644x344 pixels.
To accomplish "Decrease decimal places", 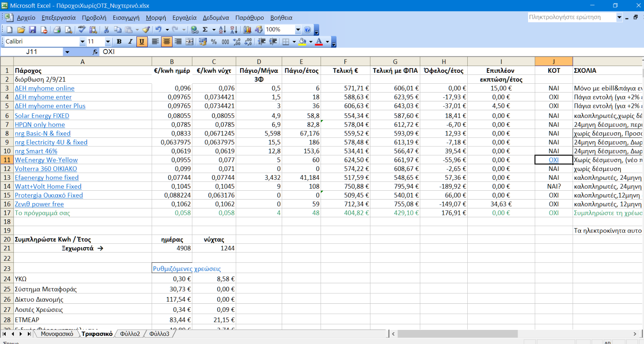I will pos(248,41).
